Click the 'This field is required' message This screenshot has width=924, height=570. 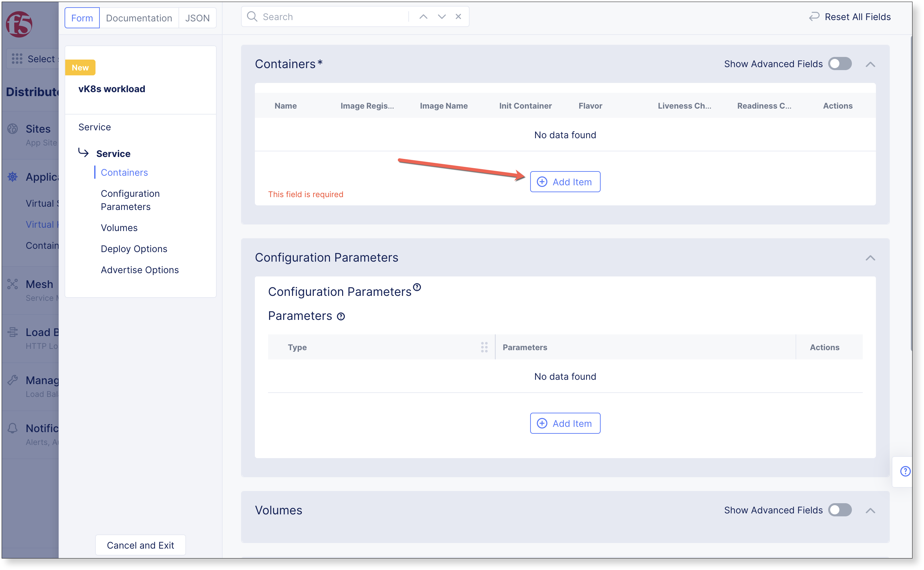(306, 194)
